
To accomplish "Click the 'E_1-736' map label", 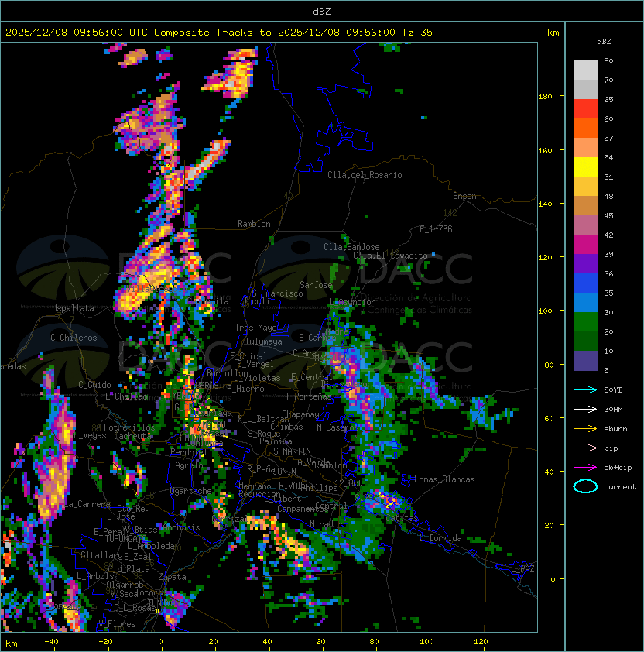I will click(x=436, y=229).
